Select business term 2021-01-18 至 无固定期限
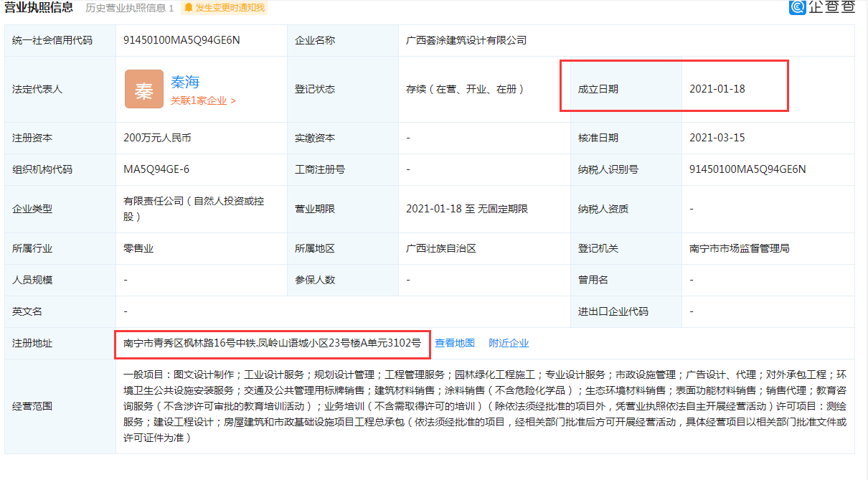868x480 pixels. (x=467, y=209)
